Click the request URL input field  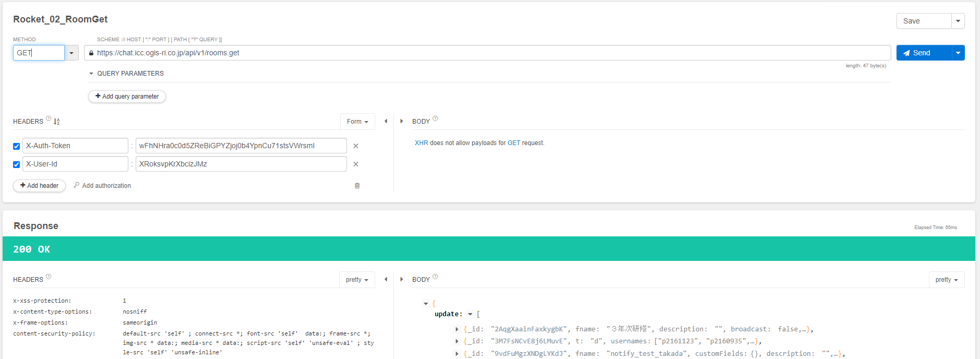[x=485, y=53]
